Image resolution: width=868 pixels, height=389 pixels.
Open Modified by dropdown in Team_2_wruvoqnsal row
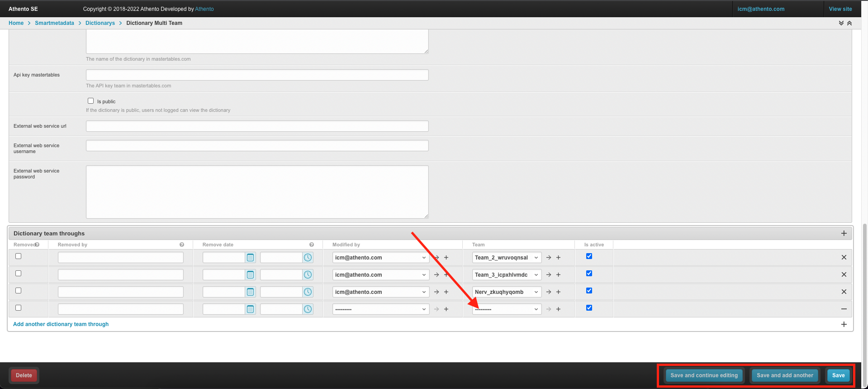coord(381,258)
